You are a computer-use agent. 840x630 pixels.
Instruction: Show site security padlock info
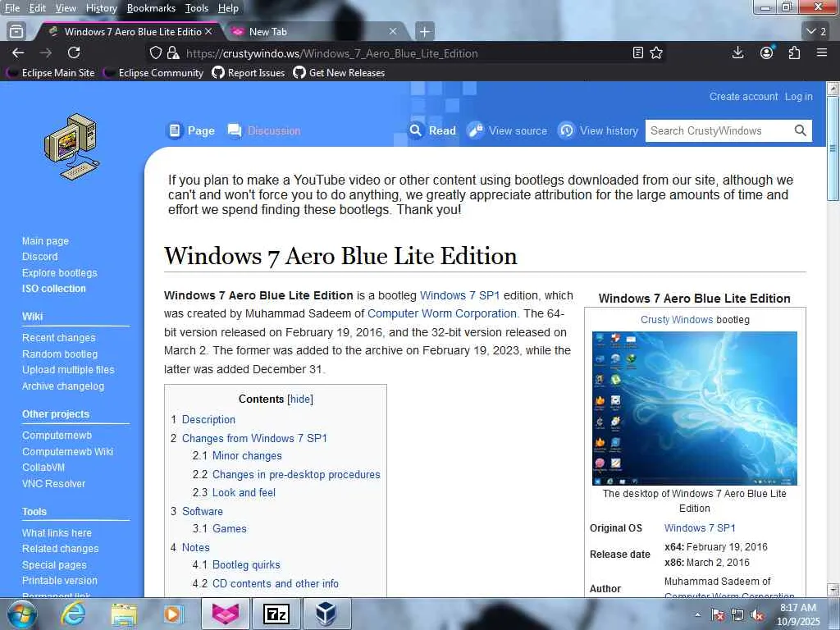click(172, 53)
